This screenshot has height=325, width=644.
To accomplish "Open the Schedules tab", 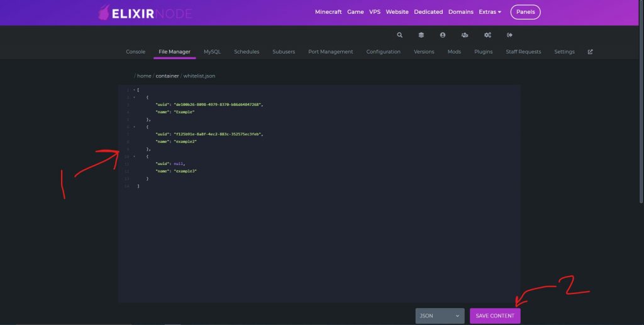I will (x=247, y=52).
